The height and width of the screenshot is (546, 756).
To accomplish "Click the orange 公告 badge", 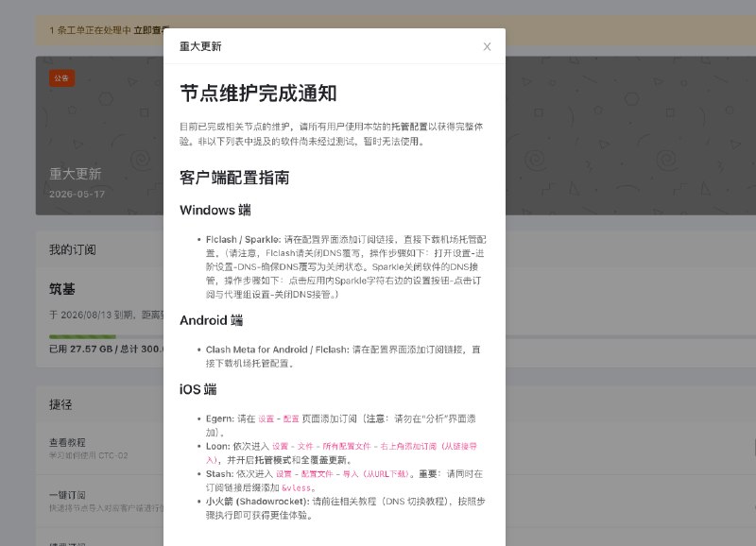I will pyautogui.click(x=61, y=78).
